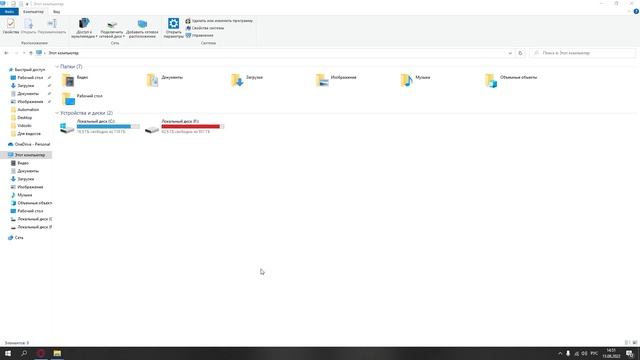Select the Локальный диск (F:) drive icon

point(152,129)
